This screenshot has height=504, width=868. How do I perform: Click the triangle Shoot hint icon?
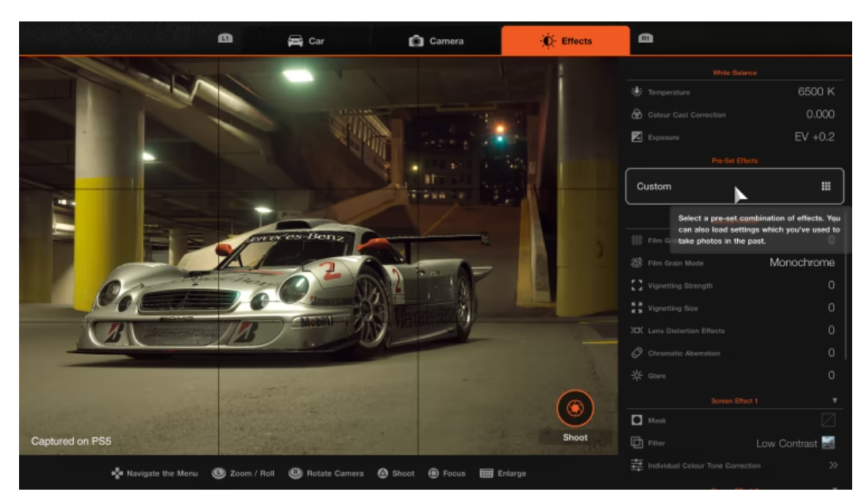pos(382,473)
